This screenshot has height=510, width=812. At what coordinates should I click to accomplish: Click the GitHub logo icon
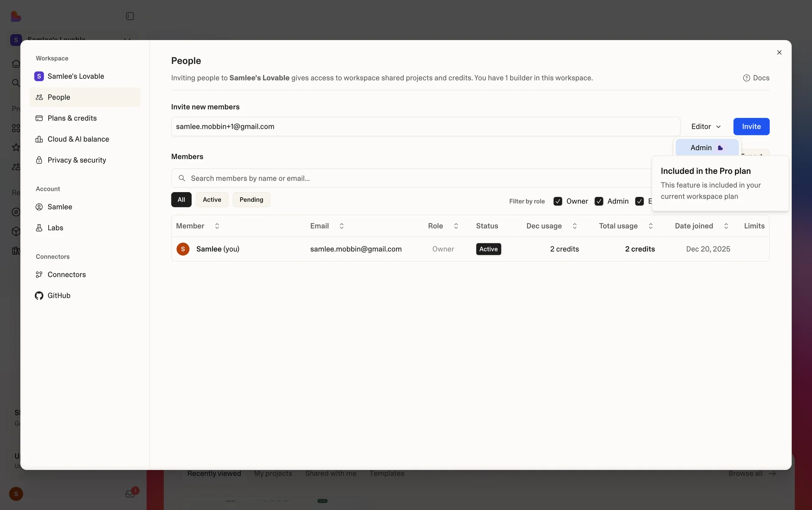[39, 295]
